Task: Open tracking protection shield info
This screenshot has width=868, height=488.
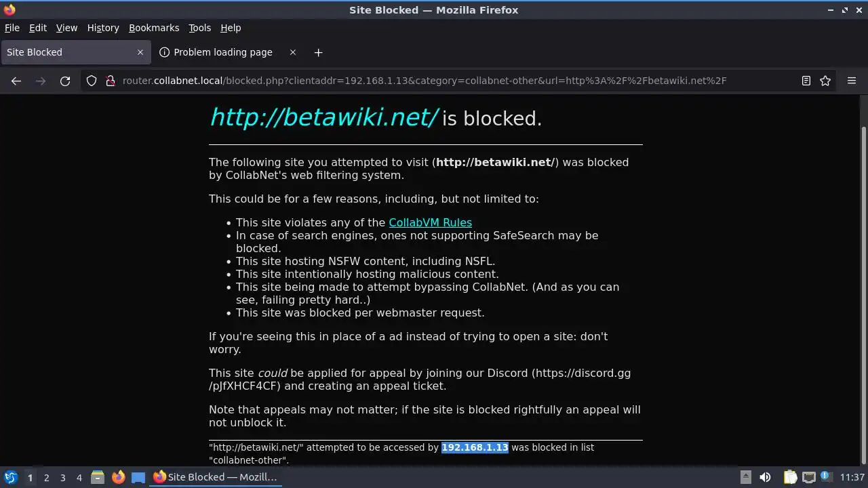Action: pos(92,81)
